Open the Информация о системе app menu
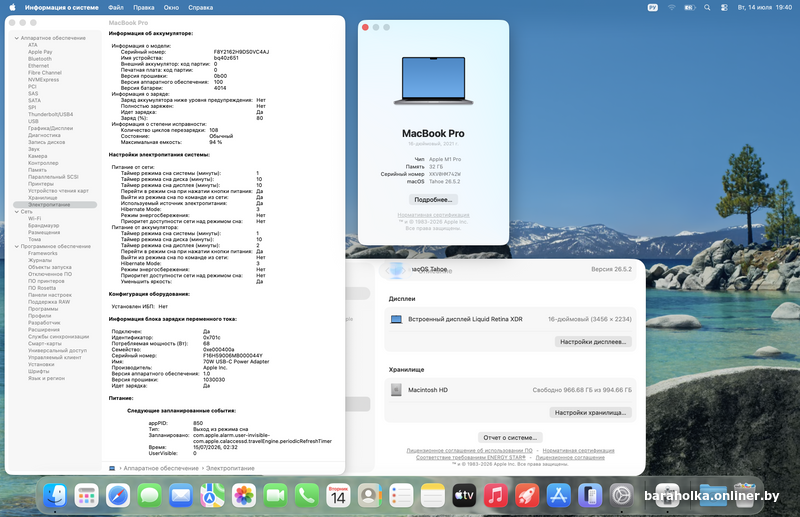The image size is (800, 517). [x=62, y=8]
